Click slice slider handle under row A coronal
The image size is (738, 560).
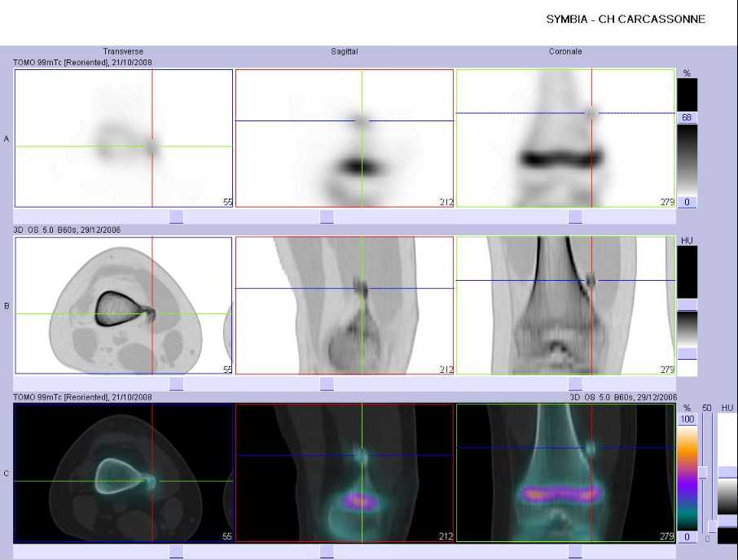point(575,217)
